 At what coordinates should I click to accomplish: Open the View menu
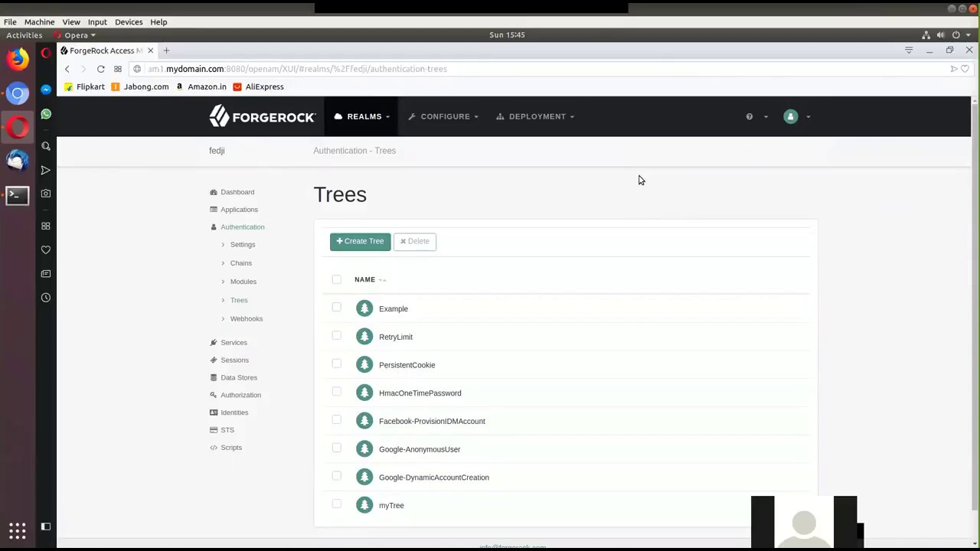coord(71,22)
